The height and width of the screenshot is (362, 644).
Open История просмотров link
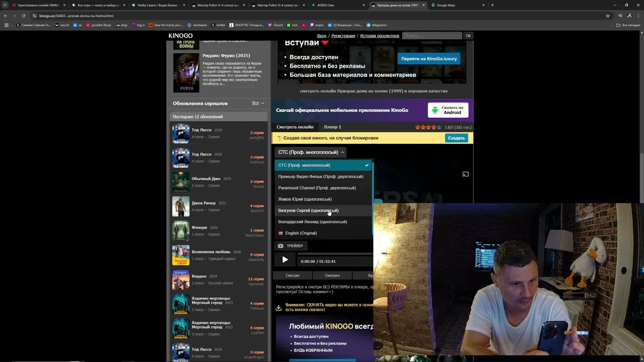coord(379,36)
